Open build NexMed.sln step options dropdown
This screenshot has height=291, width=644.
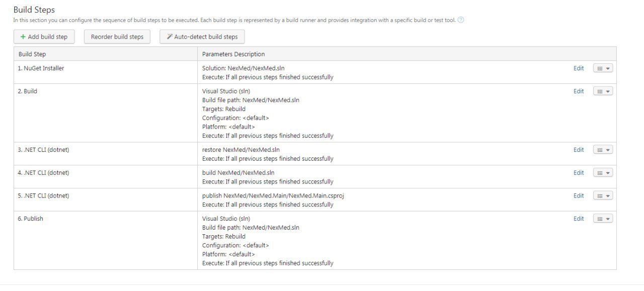[603, 173]
